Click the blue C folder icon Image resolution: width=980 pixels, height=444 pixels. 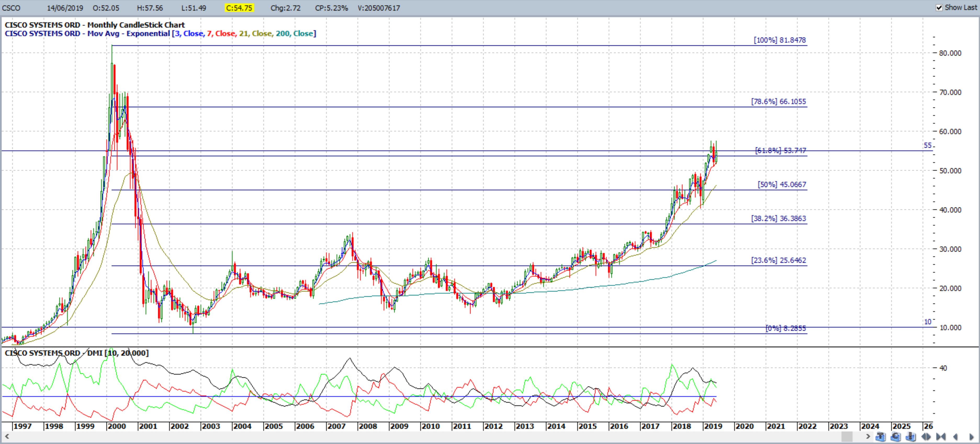895,436
